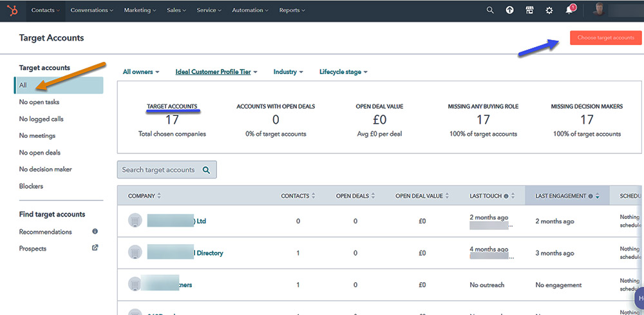This screenshot has height=315, width=644.
Task: Click the '4 months ago' last touch cell
Action: 489,249
